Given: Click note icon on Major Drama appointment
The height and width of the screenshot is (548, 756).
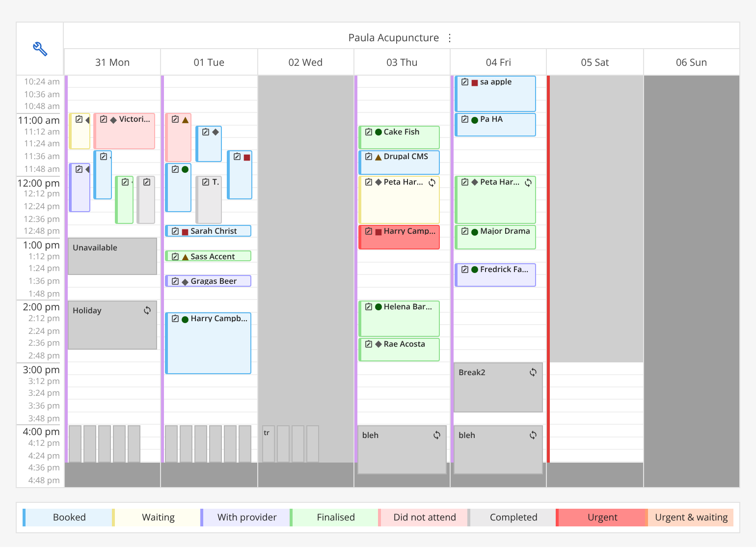Looking at the screenshot, I should click(465, 231).
